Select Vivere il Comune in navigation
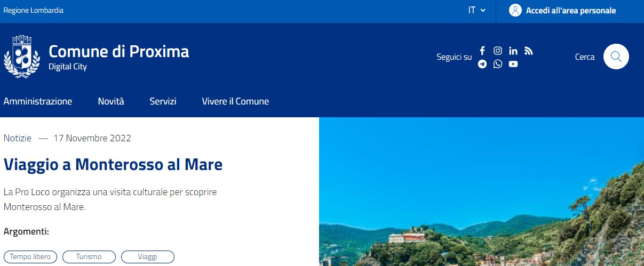 [235, 101]
